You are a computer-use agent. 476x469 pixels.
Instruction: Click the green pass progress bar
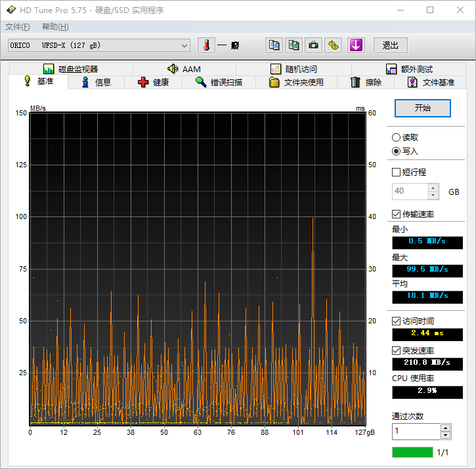(x=412, y=453)
